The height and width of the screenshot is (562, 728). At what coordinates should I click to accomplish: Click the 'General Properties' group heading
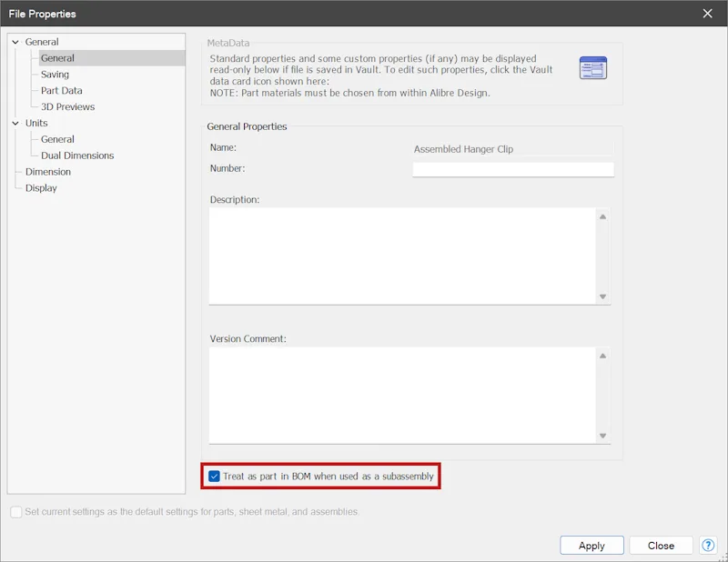(x=247, y=126)
